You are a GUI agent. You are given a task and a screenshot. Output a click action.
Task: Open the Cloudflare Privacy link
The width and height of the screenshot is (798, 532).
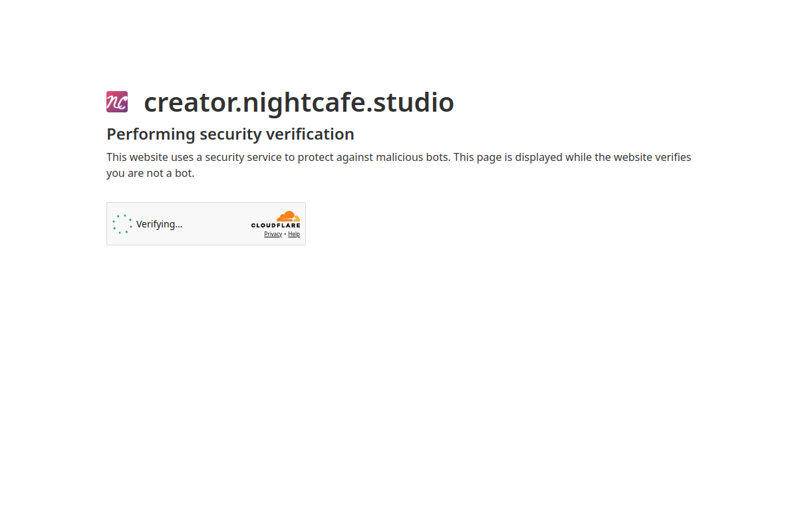point(273,234)
